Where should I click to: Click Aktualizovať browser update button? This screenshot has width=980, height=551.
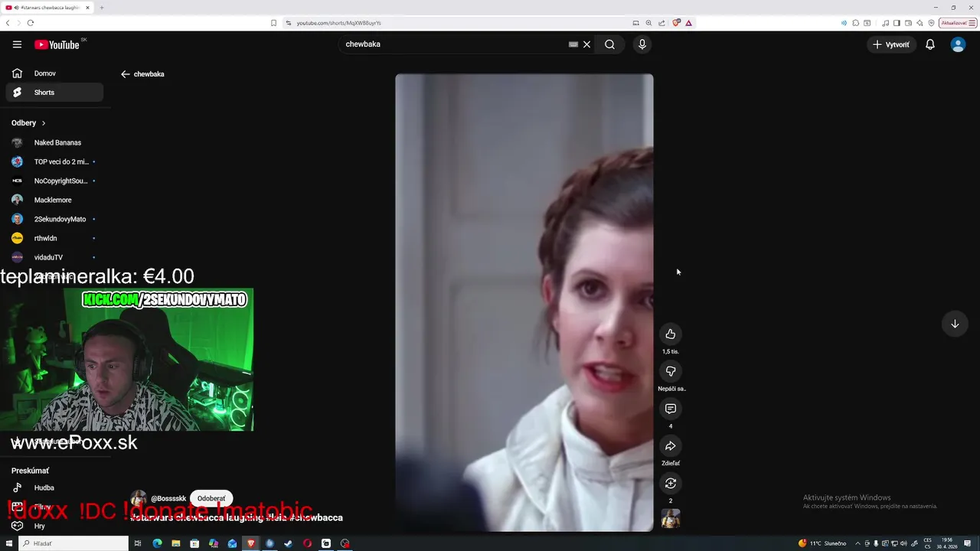tap(959, 23)
